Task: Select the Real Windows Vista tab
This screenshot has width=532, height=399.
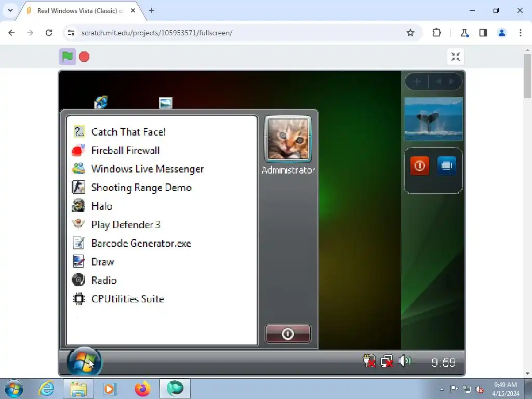Action: [x=80, y=11]
